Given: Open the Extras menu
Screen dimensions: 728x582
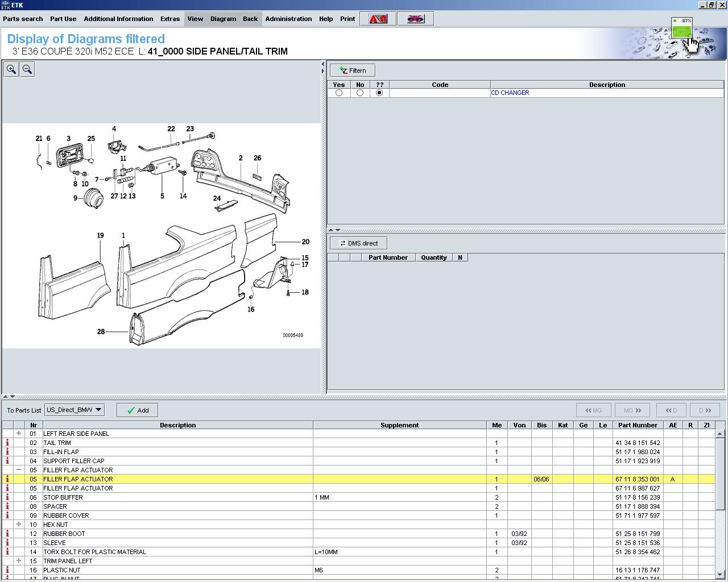Looking at the screenshot, I should pyautogui.click(x=169, y=19).
